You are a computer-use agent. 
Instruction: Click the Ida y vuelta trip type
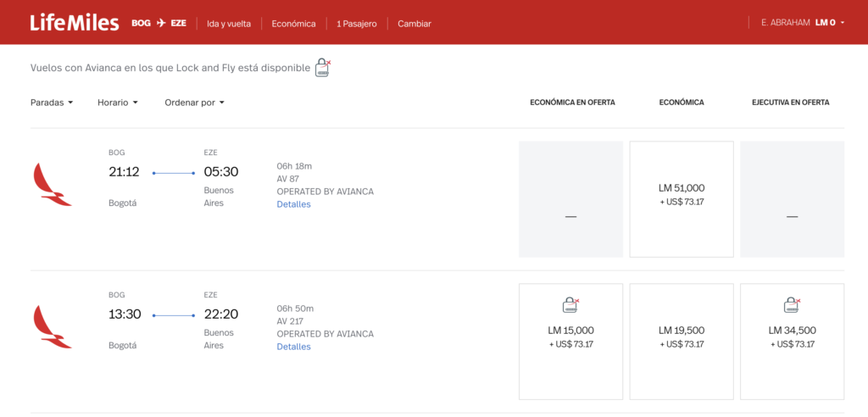[x=229, y=24]
